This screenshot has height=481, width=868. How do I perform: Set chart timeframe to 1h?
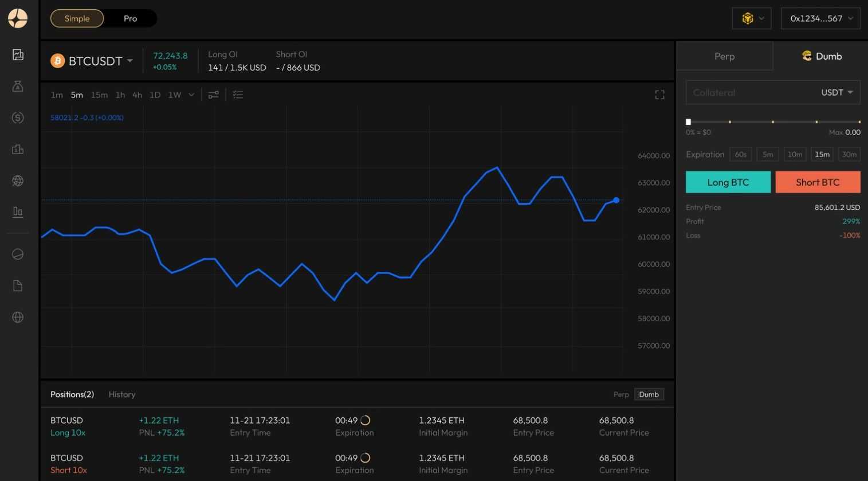pyautogui.click(x=120, y=95)
